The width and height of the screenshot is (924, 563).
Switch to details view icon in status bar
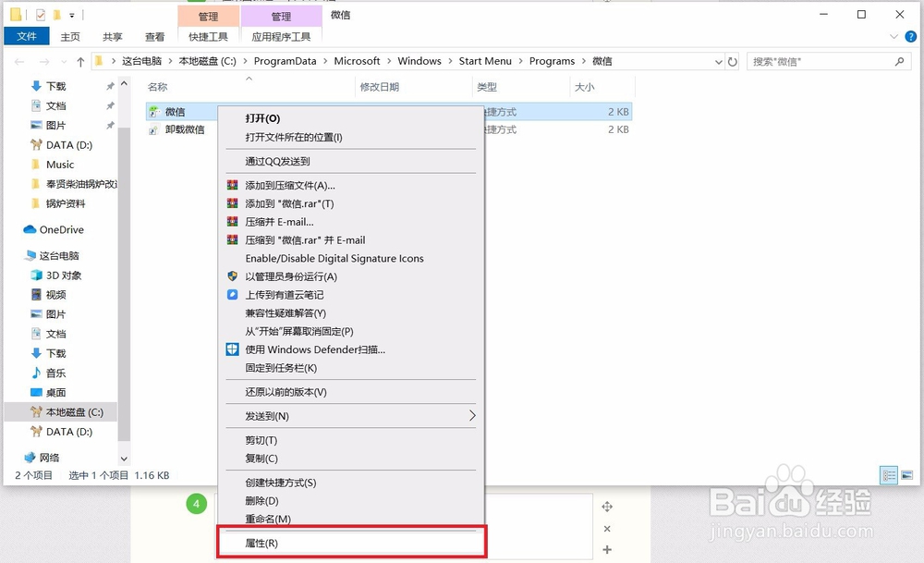click(889, 474)
